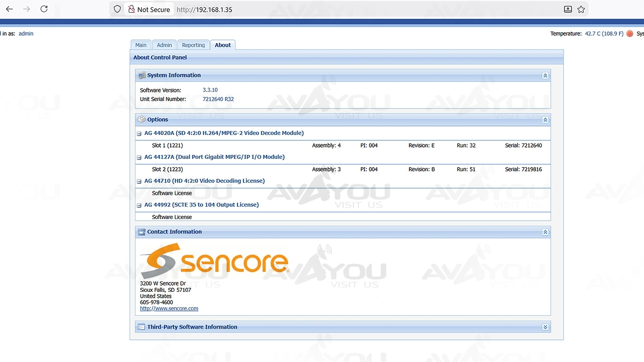Collapse the Contact Information section
Screen dimensions: 644x362
pos(545,232)
